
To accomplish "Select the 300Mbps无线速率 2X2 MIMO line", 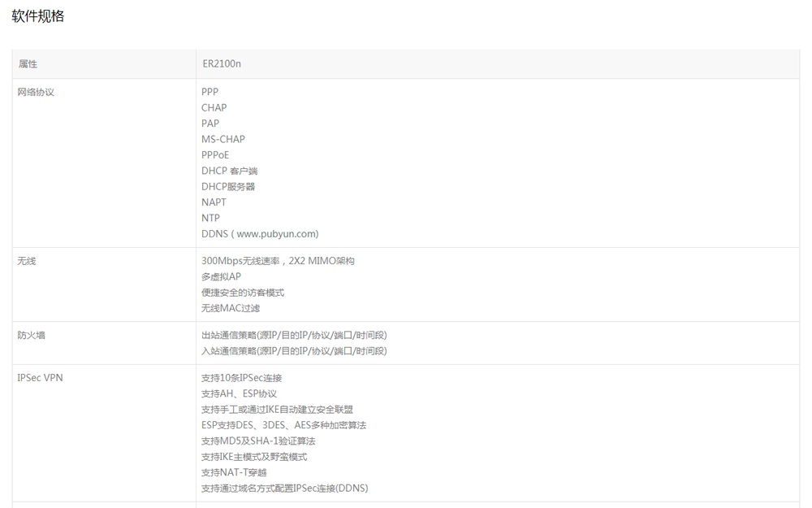I will coord(278,261).
